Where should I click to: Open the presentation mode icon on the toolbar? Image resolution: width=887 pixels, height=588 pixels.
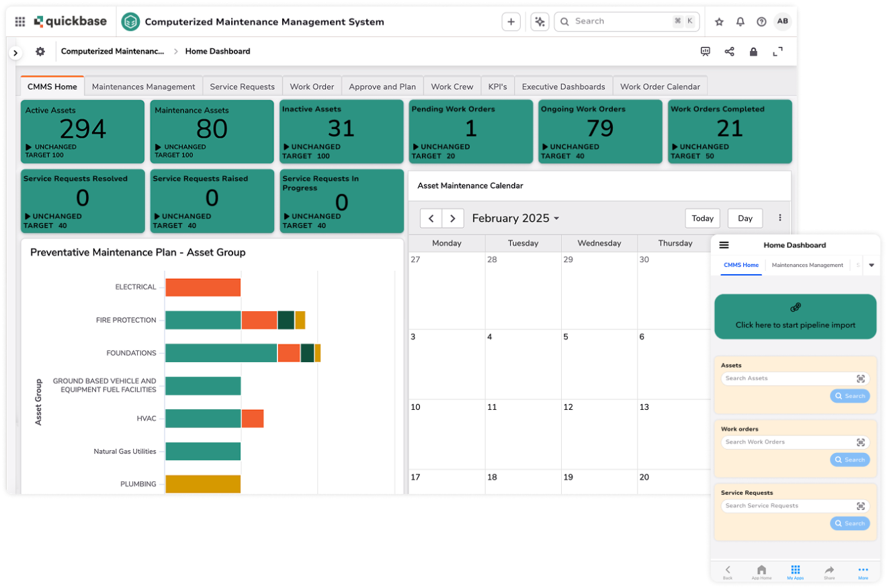point(704,51)
